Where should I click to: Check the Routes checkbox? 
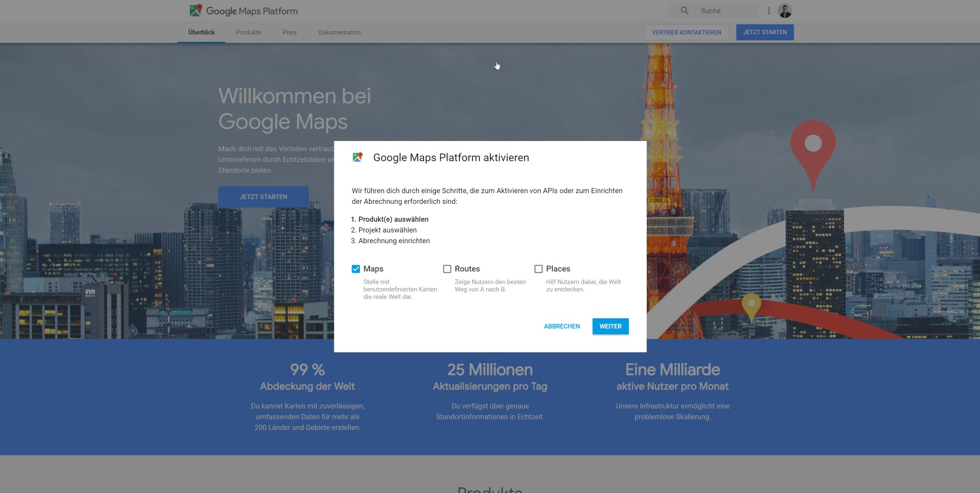tap(447, 269)
